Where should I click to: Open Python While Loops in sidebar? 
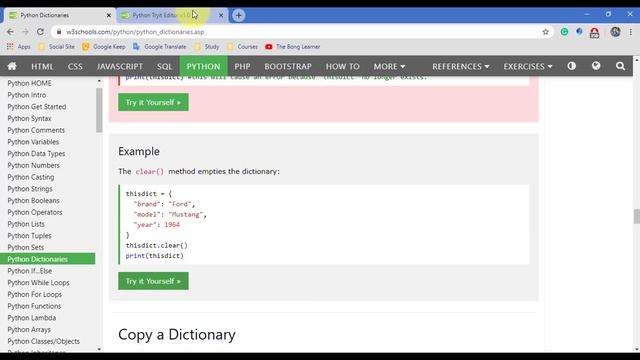click(38, 282)
